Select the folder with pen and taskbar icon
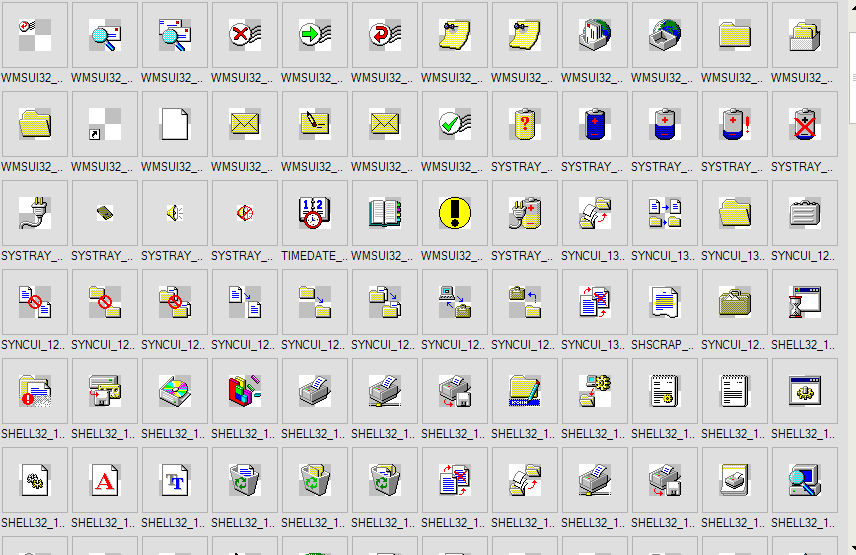The width and height of the screenshot is (856, 555). tap(525, 391)
